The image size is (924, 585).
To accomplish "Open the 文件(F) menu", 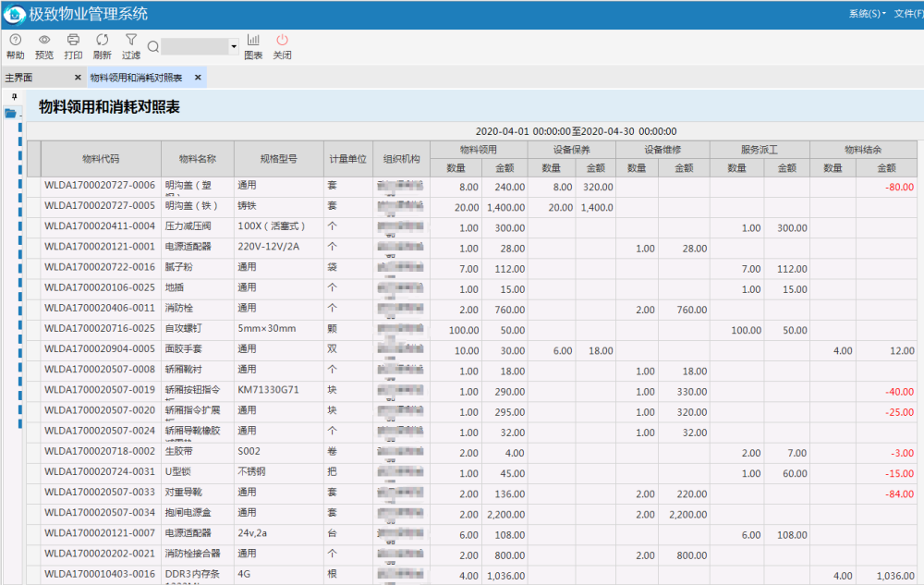I will pyautogui.click(x=908, y=14).
